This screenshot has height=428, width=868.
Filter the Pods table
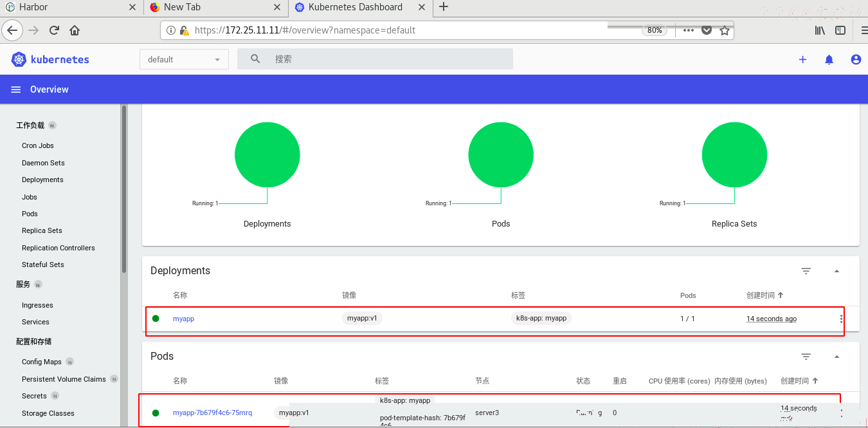tap(806, 357)
